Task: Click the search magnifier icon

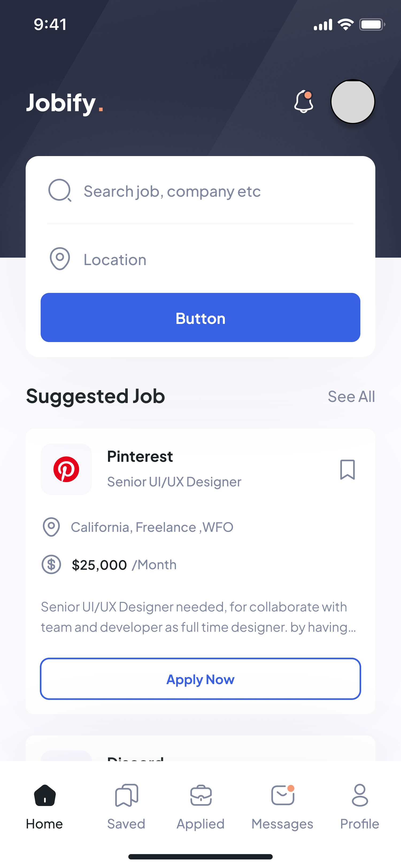Action: pos(60,190)
